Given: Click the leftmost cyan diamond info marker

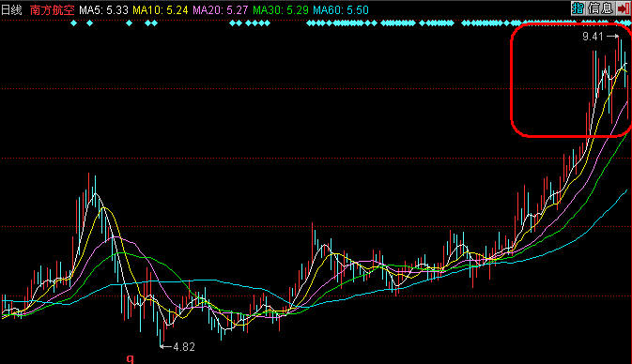Looking at the screenshot, I should pos(74,23).
